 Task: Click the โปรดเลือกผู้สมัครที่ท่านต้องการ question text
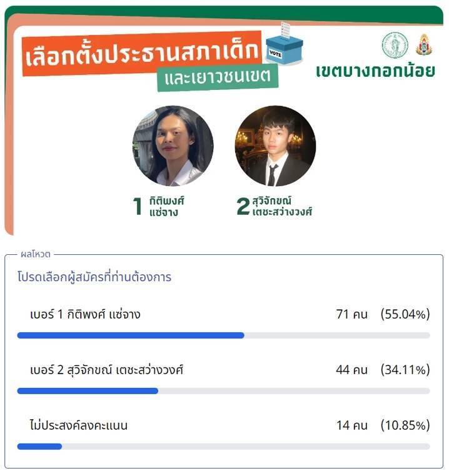(x=94, y=277)
